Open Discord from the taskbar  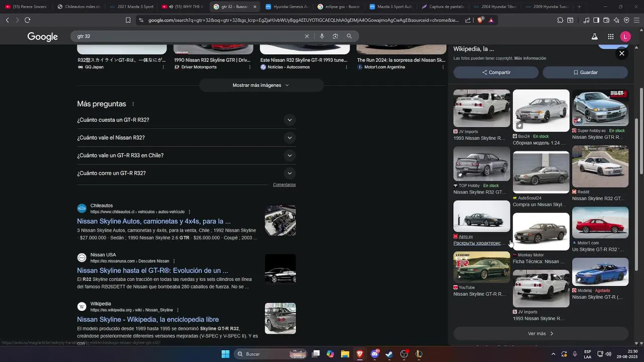point(374,354)
